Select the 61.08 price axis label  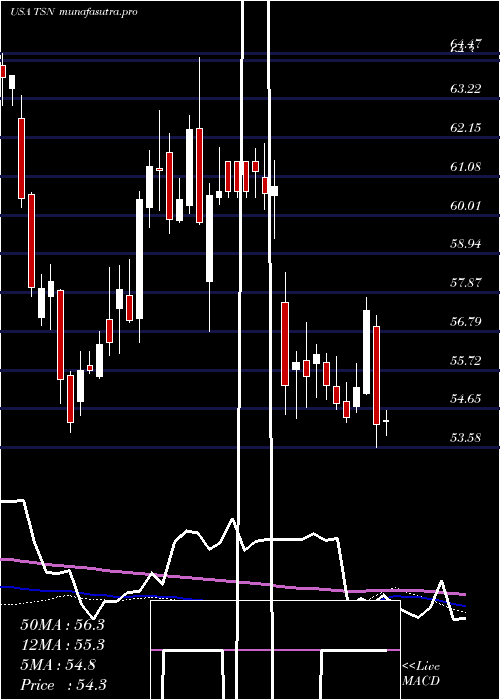[466, 167]
